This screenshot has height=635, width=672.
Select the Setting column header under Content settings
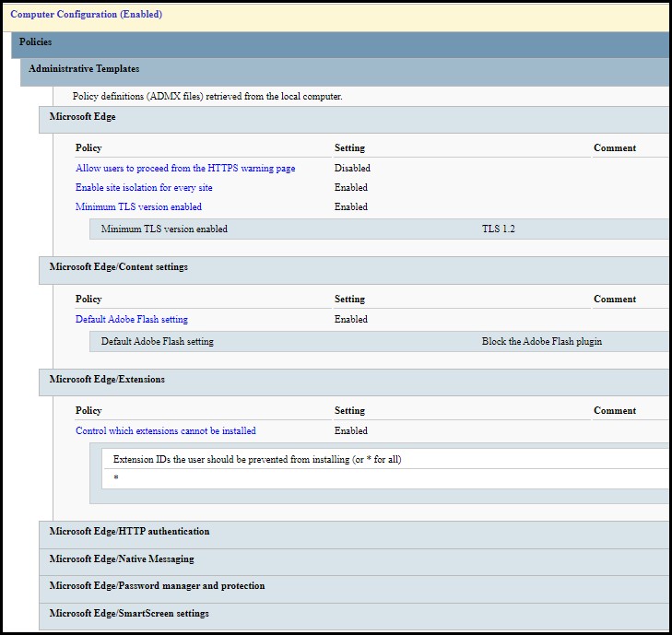tap(349, 300)
